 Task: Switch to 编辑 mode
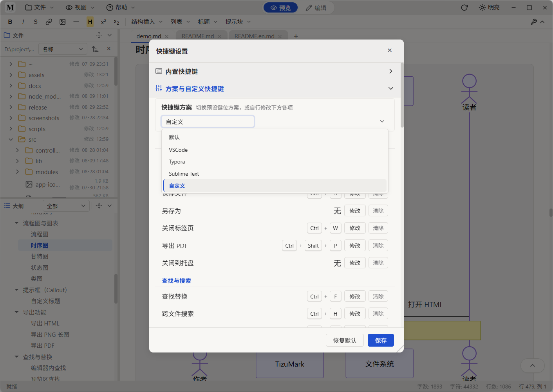[316, 7]
